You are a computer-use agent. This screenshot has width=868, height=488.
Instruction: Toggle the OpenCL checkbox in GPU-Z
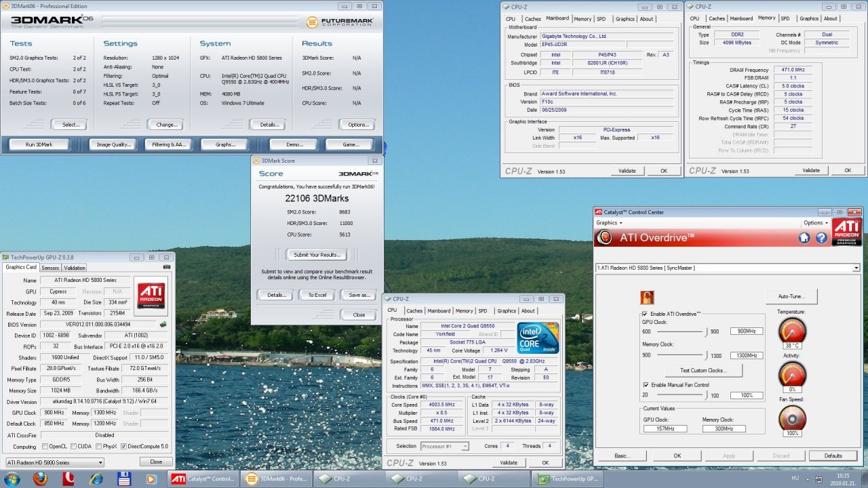(45, 447)
